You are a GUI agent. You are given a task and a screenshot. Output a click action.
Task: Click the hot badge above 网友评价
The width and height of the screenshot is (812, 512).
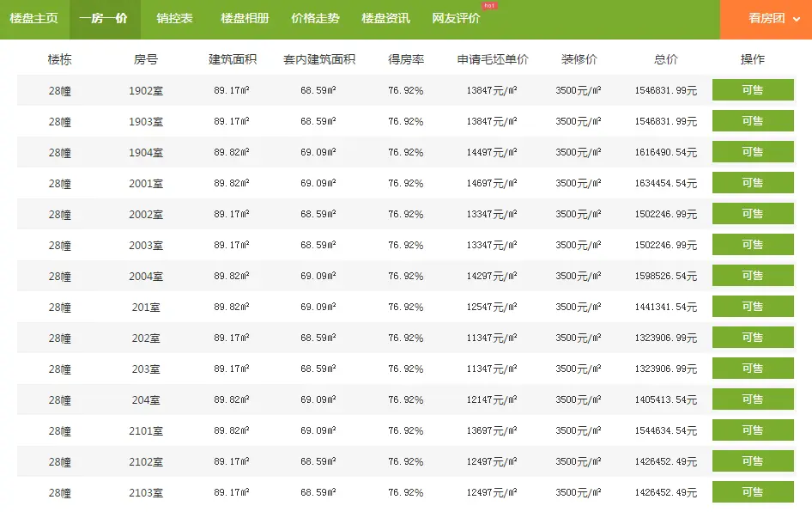coord(489,6)
